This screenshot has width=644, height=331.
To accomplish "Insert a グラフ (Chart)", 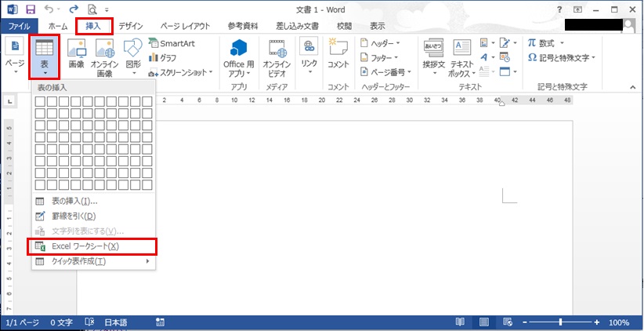I will (162, 57).
